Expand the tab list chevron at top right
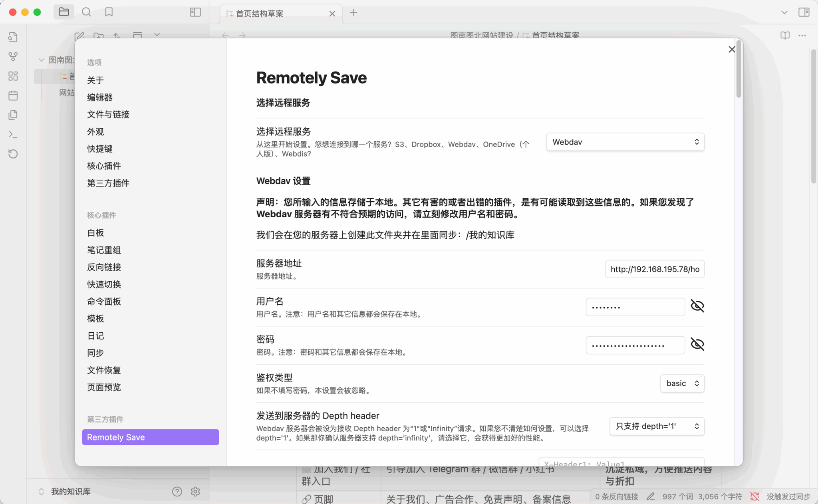This screenshot has width=818, height=504. click(784, 12)
